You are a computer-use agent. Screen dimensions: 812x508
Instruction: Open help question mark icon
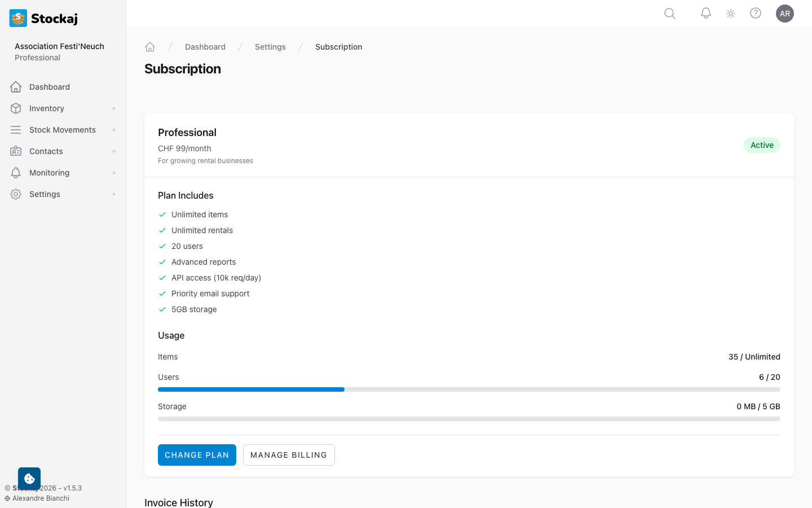(x=756, y=13)
